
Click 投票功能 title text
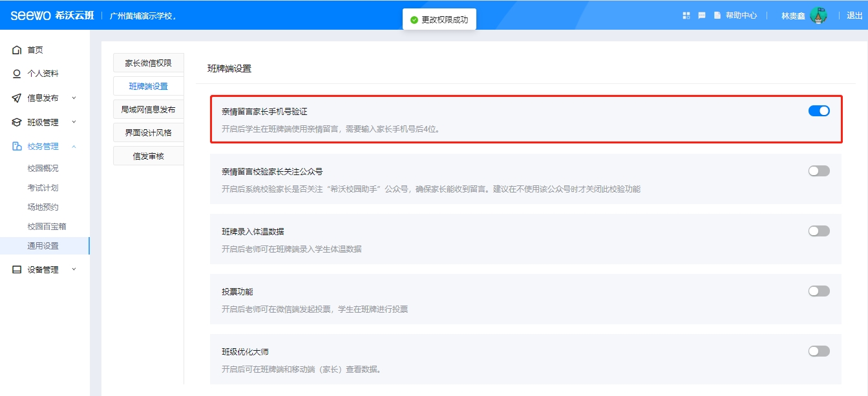[237, 292]
